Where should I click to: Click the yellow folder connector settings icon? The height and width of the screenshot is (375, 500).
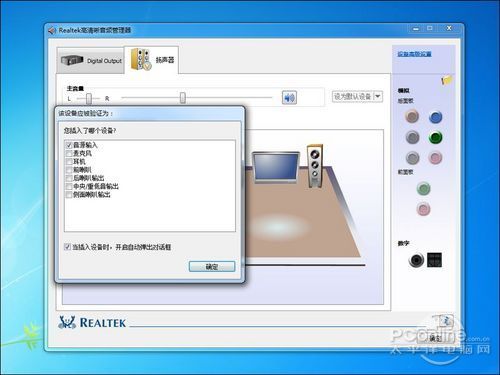447,80
